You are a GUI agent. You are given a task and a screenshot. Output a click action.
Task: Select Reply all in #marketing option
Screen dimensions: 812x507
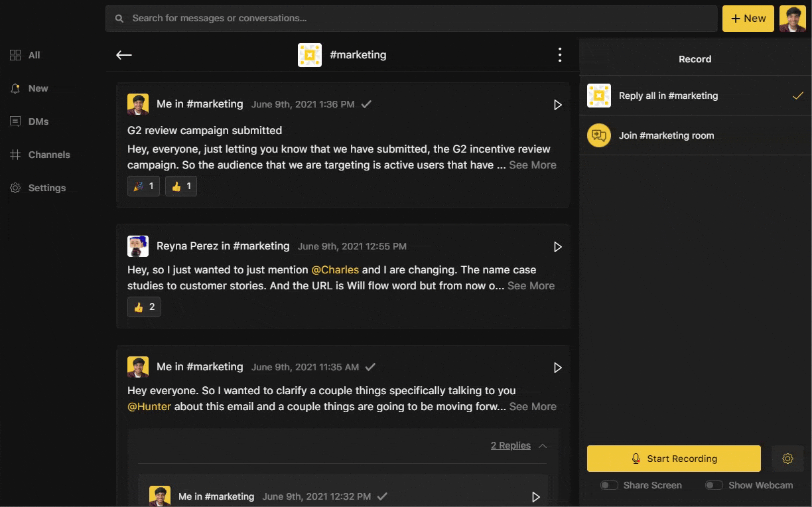click(695, 96)
